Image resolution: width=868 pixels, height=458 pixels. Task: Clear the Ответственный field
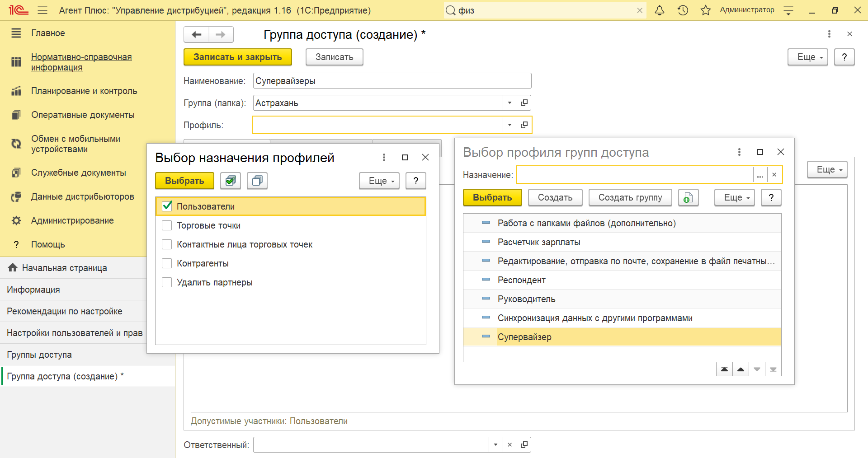point(509,445)
